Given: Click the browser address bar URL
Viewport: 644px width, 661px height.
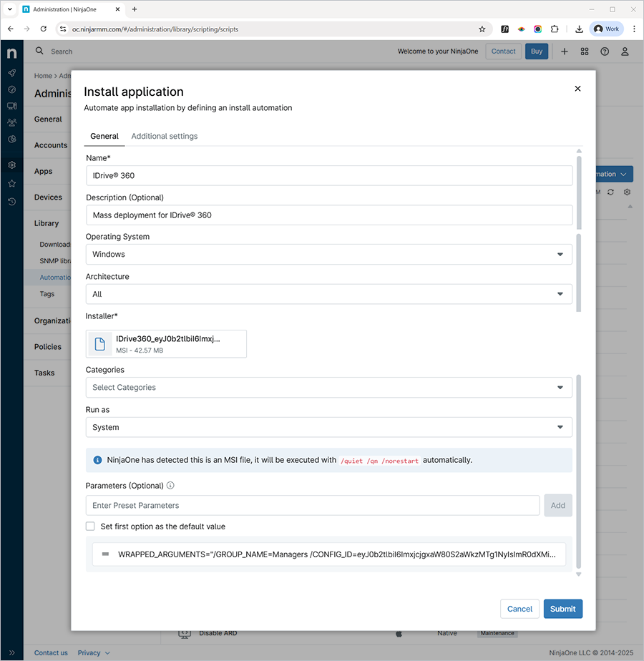Looking at the screenshot, I should [155, 29].
